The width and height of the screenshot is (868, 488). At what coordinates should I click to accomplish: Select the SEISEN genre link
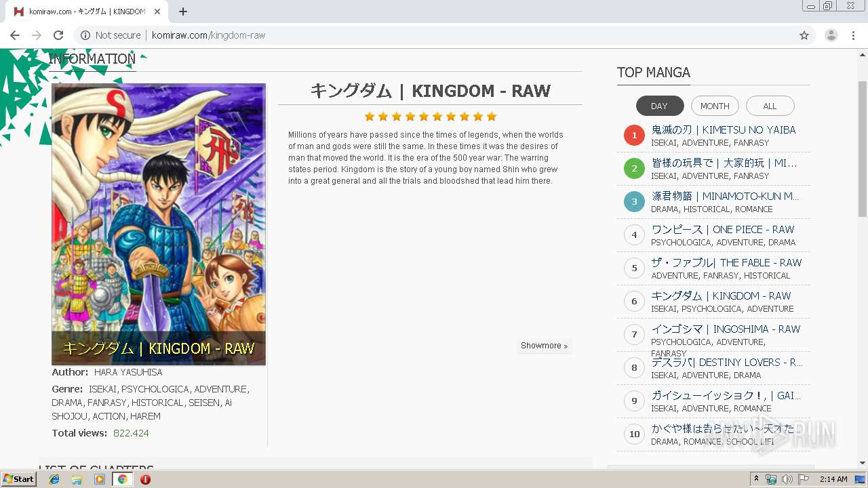tap(204, 403)
